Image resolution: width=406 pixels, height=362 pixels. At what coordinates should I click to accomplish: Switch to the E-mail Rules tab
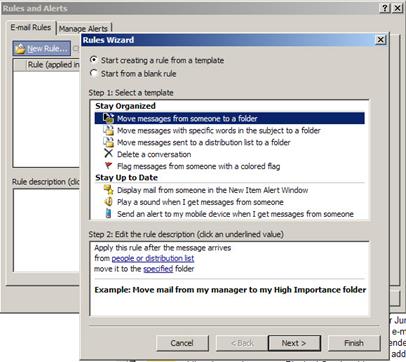tap(31, 28)
